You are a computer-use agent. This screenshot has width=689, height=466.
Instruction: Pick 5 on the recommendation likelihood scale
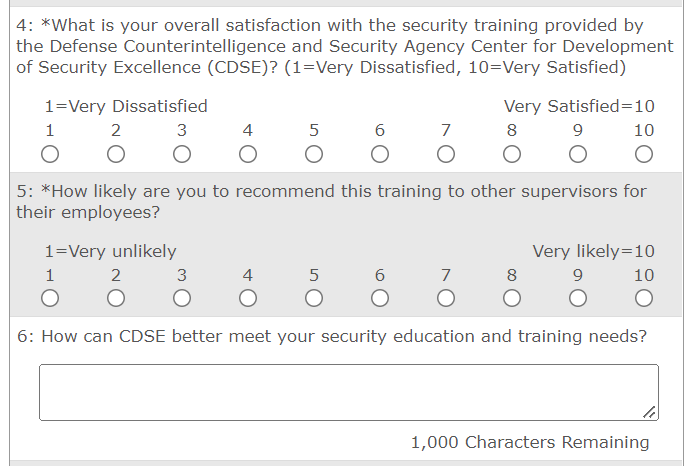click(x=314, y=298)
